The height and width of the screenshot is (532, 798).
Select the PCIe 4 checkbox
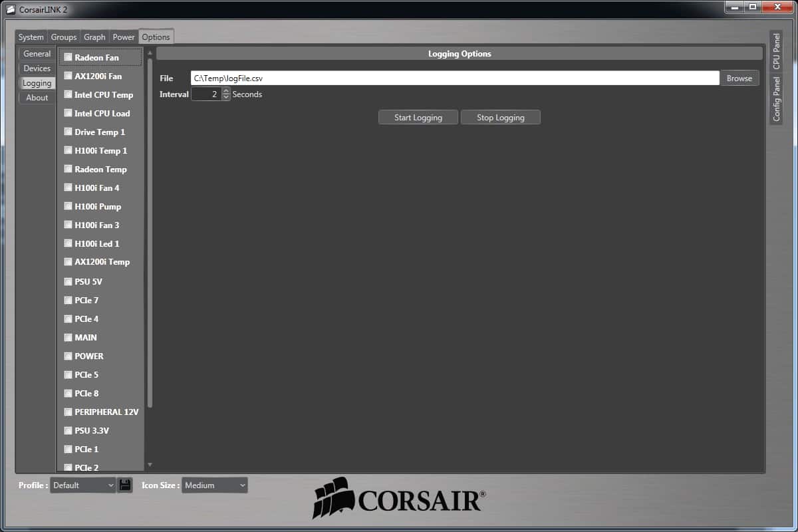click(x=68, y=319)
